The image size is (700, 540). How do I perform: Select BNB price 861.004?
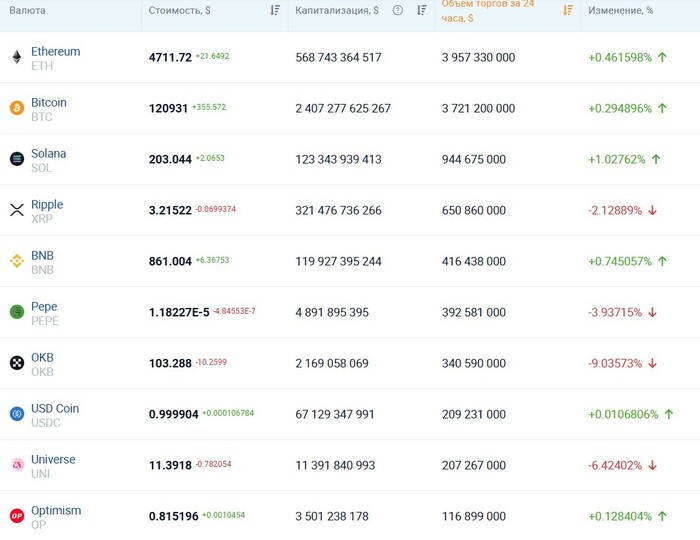(170, 261)
